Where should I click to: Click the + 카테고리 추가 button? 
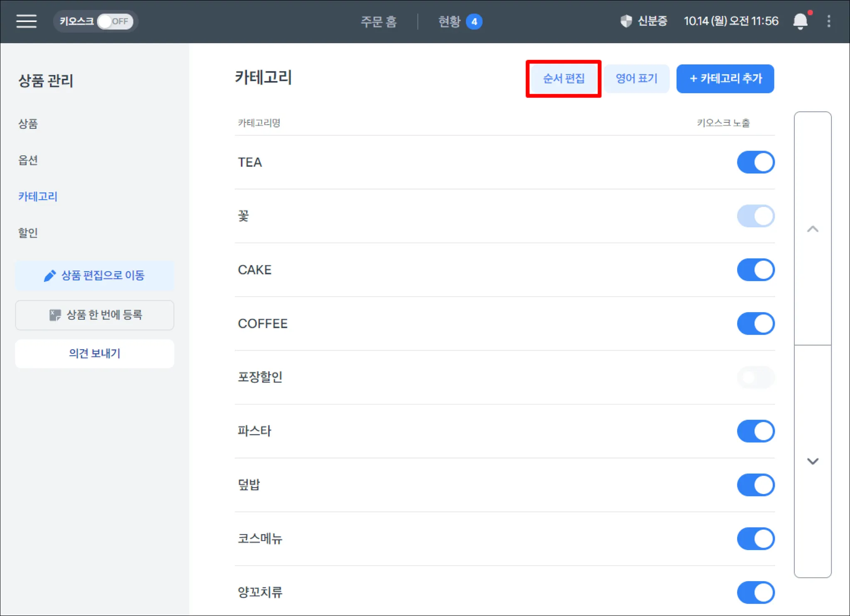(725, 78)
